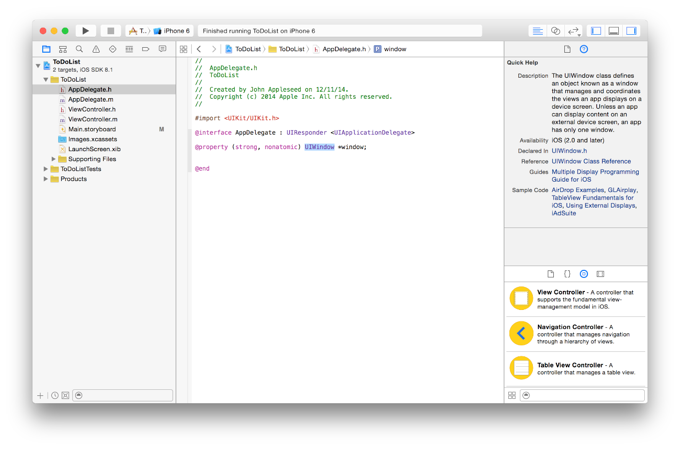The width and height of the screenshot is (680, 450).
Task: Show the Quick Help inspector tab
Action: click(x=584, y=49)
